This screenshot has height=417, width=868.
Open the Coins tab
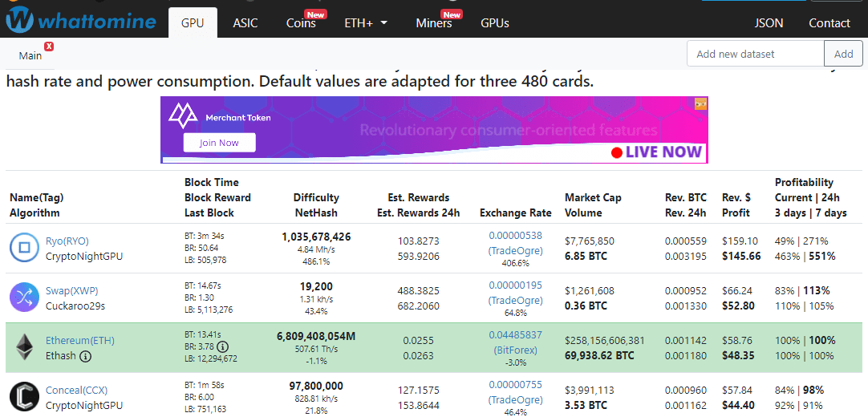pyautogui.click(x=301, y=22)
